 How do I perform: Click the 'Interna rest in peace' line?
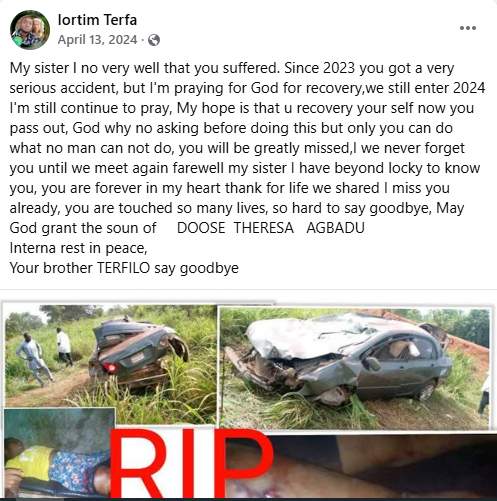point(78,248)
